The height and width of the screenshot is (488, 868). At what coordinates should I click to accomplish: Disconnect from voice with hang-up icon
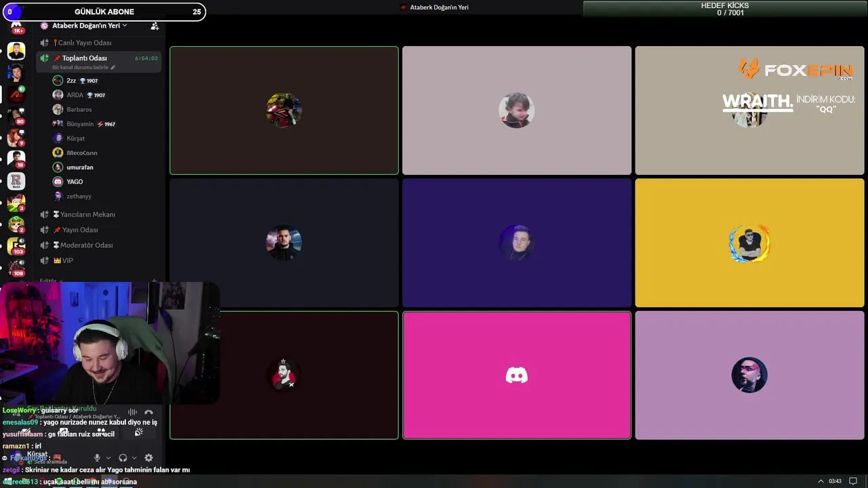[x=149, y=412]
